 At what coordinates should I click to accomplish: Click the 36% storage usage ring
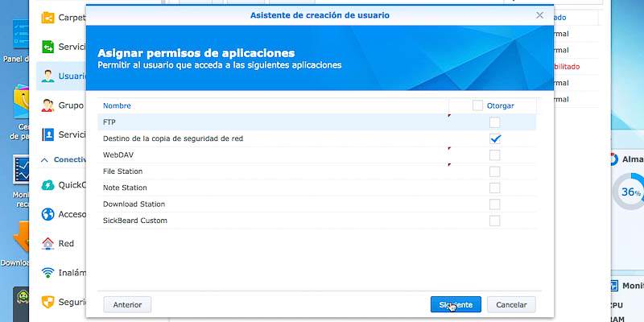628,192
